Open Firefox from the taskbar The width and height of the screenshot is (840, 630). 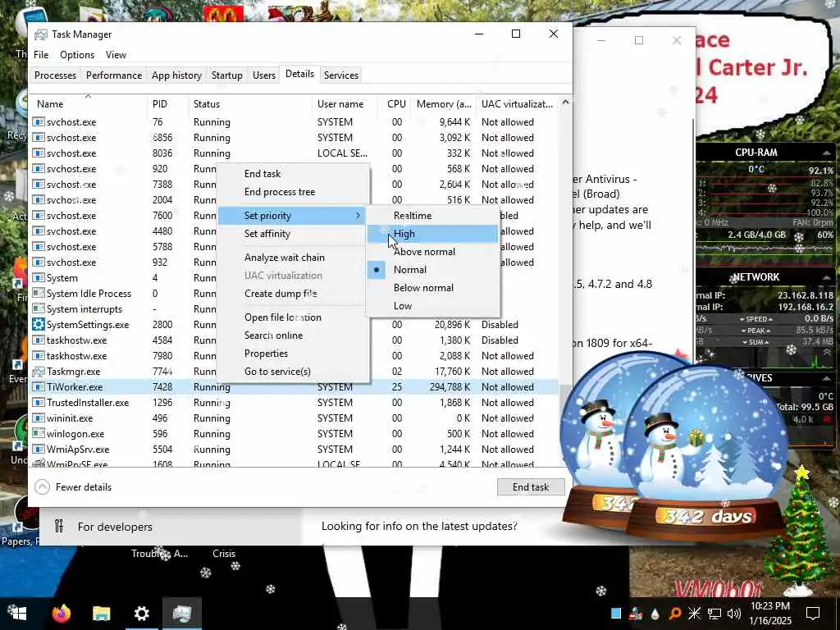pyautogui.click(x=61, y=614)
